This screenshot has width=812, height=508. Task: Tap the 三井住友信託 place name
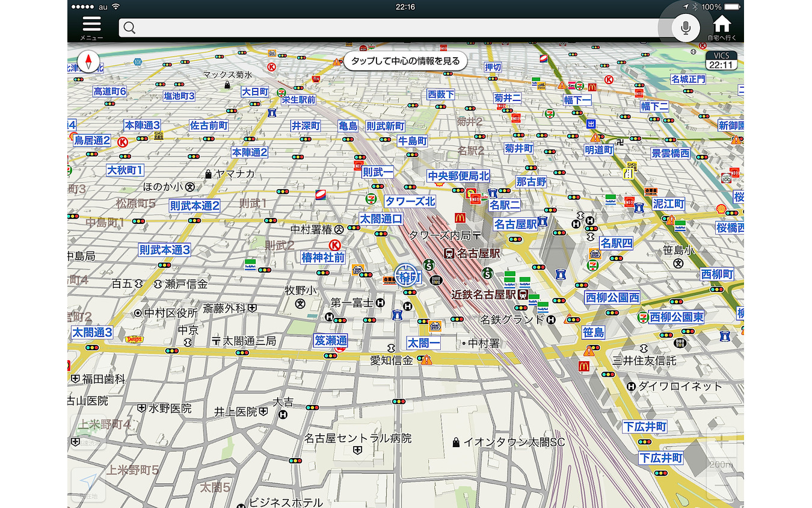(644, 361)
